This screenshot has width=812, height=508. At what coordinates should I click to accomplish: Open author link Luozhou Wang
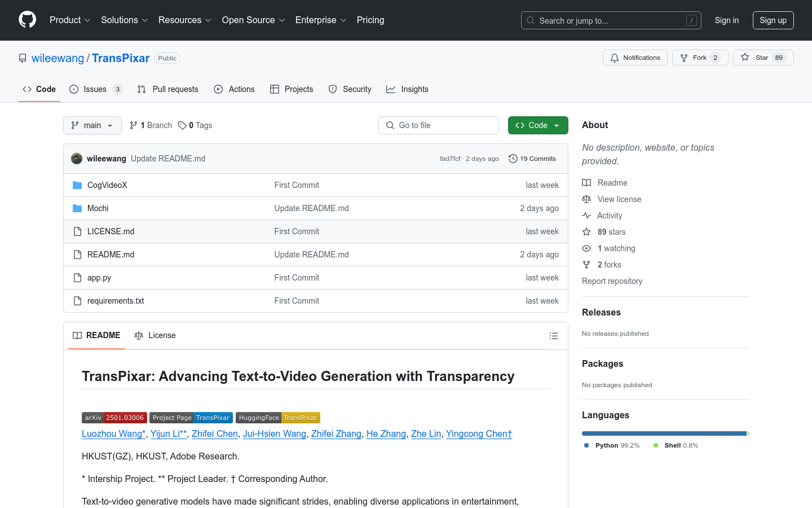point(113,433)
